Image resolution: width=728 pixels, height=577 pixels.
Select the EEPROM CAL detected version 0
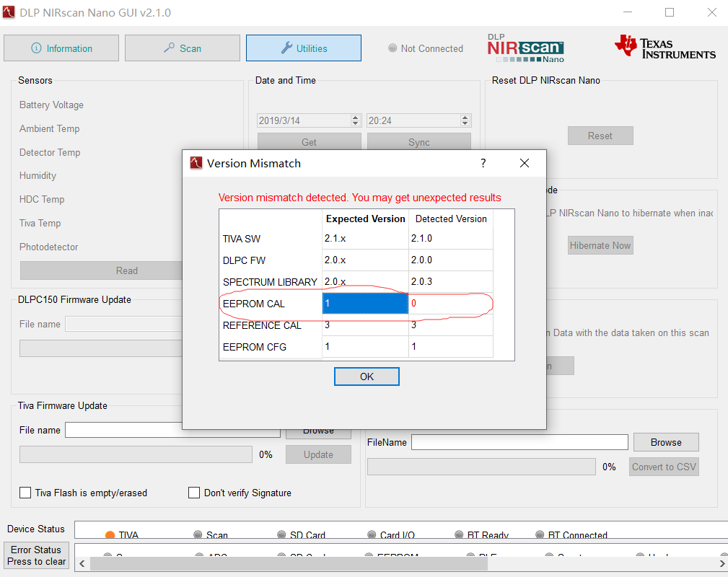[450, 304]
